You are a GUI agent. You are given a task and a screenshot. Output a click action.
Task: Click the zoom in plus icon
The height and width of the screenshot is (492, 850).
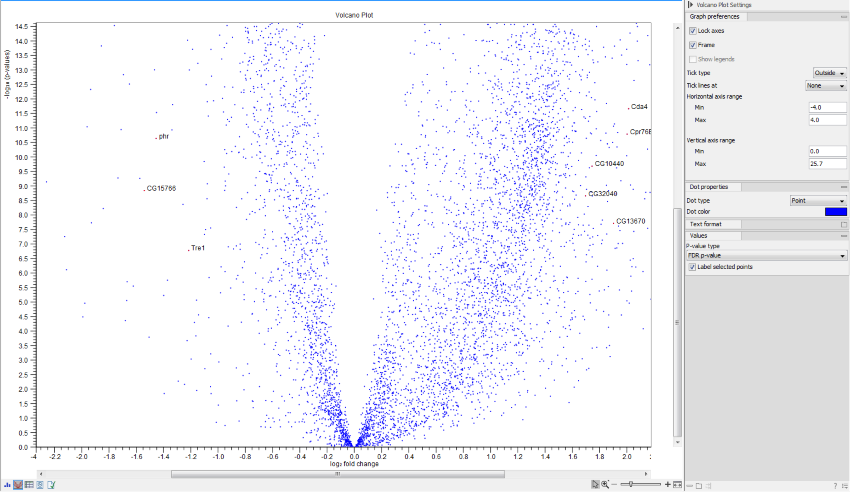[666, 484]
